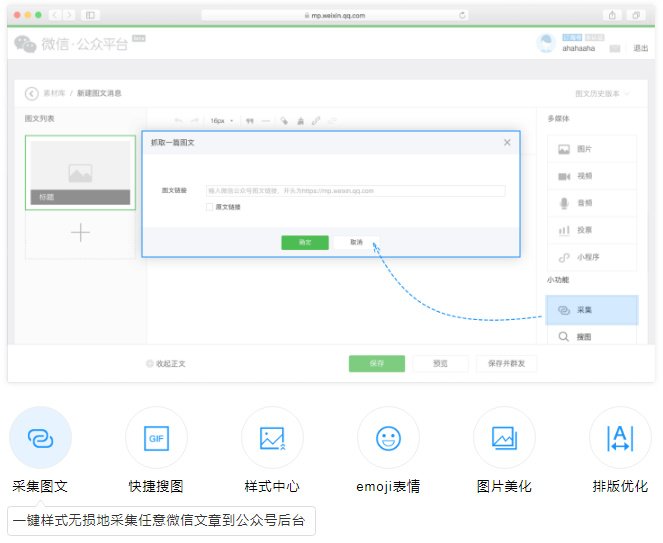
Task: Close the 抓取一篇图文 dialog
Action: coord(507,143)
